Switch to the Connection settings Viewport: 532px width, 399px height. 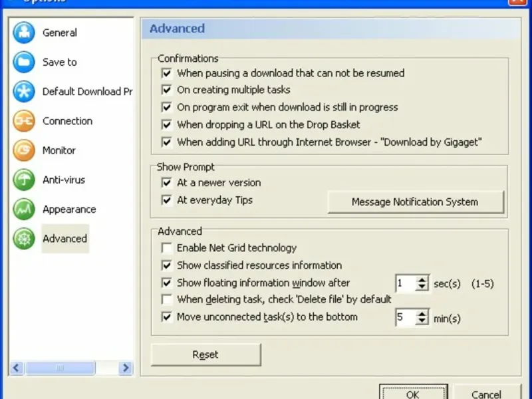click(x=67, y=121)
